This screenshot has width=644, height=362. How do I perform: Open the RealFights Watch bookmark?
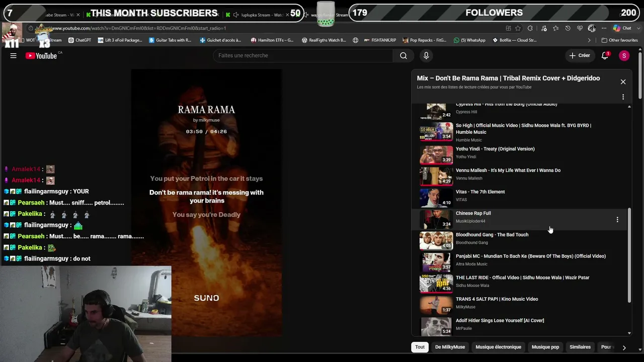(324, 40)
